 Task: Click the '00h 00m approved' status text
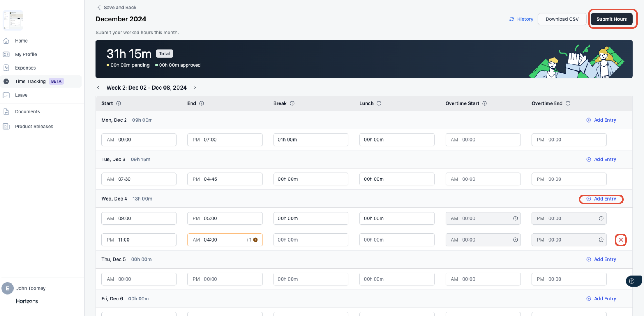pyautogui.click(x=180, y=65)
